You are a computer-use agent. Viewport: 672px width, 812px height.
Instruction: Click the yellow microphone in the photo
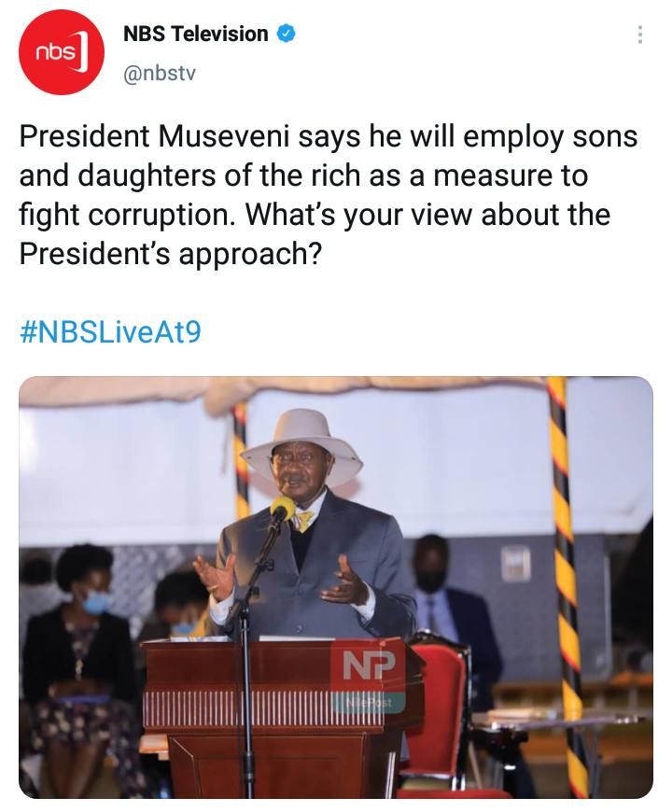point(282,509)
